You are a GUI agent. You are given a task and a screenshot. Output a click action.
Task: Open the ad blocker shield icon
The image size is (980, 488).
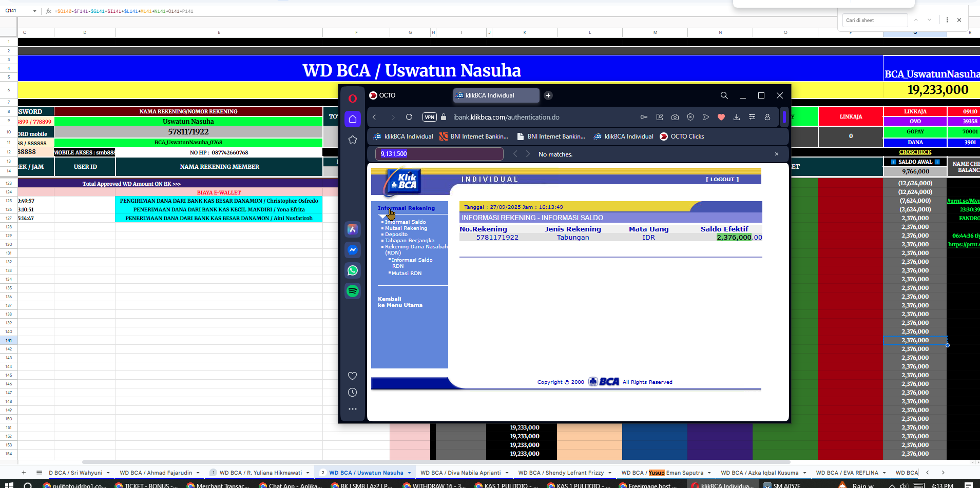tap(690, 117)
